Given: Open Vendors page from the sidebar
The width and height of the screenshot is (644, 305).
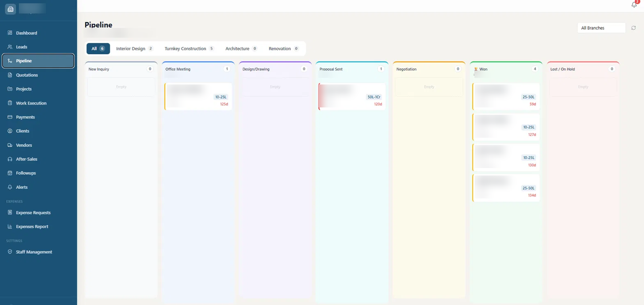Looking at the screenshot, I should pos(38,145).
